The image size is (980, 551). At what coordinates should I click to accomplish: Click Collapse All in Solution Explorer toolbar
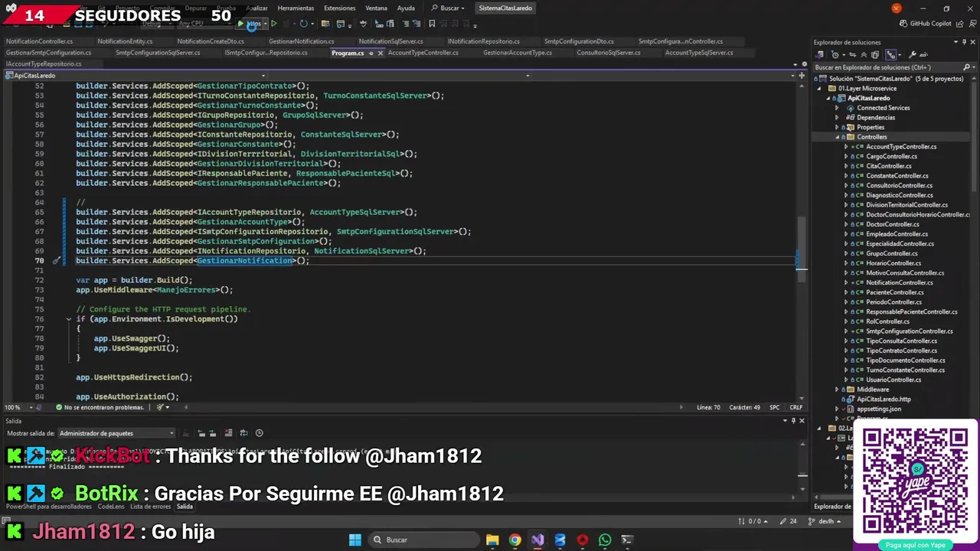(865, 55)
